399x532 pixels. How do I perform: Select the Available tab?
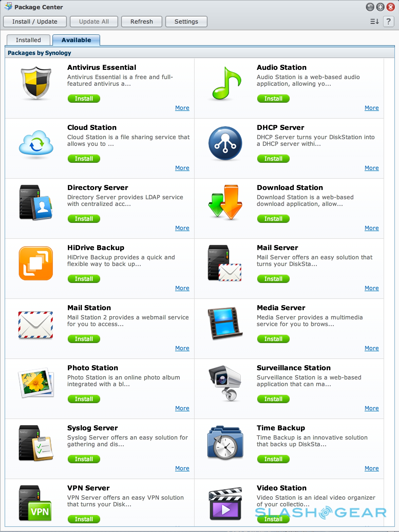coord(76,40)
